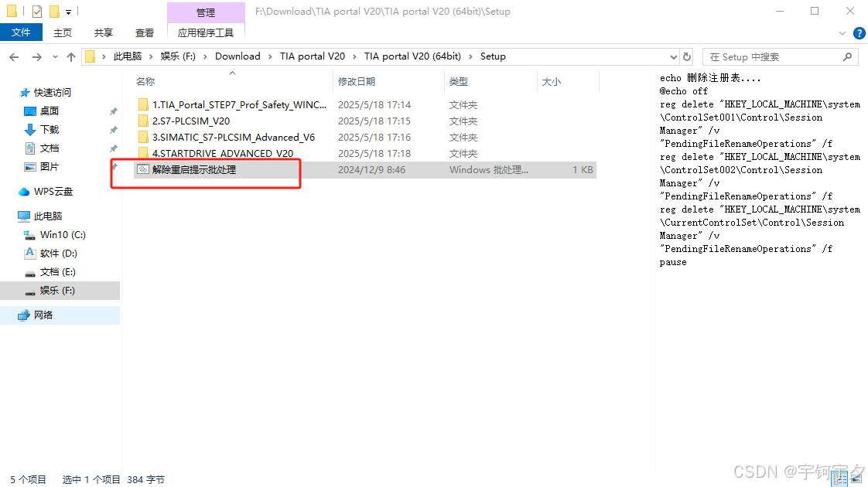Switch to the 共享 ribbon tab
The height and width of the screenshot is (487, 868).
click(x=104, y=32)
